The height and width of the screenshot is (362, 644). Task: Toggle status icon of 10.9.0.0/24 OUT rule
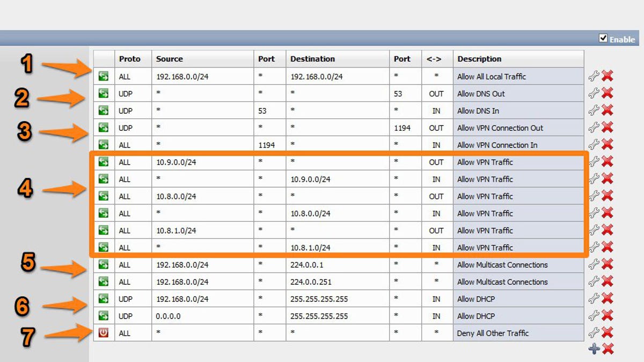pos(104,161)
